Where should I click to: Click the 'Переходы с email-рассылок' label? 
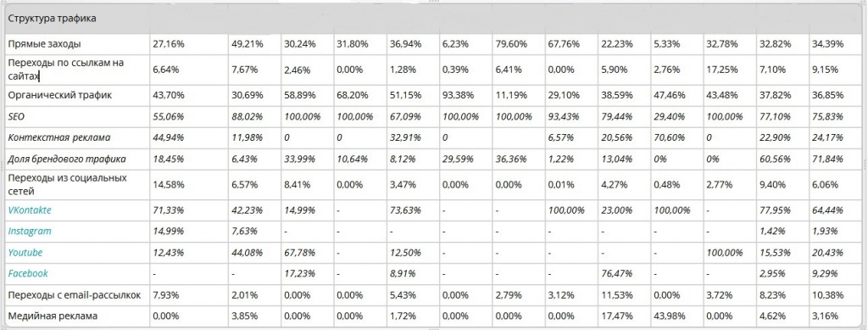click(75, 296)
